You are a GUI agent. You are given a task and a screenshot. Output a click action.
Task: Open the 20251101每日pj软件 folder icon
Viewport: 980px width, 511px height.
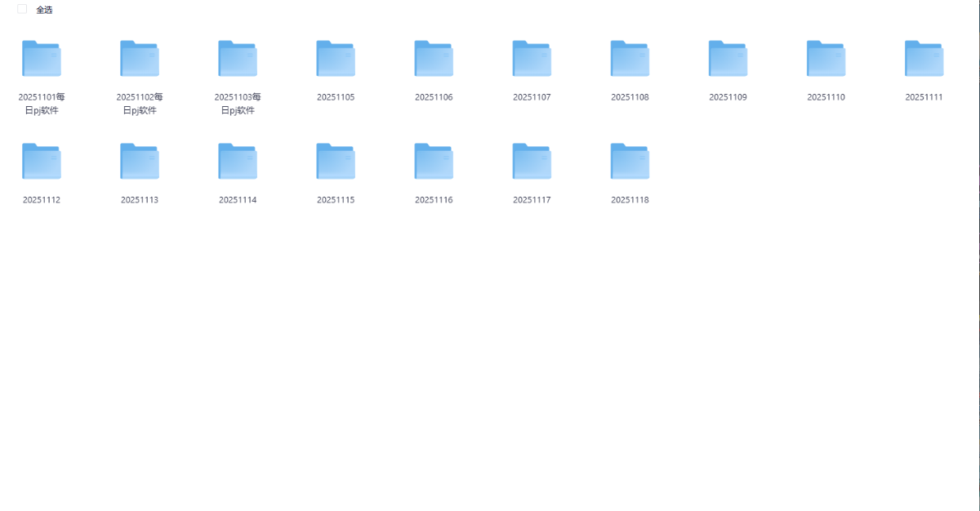tap(42, 59)
